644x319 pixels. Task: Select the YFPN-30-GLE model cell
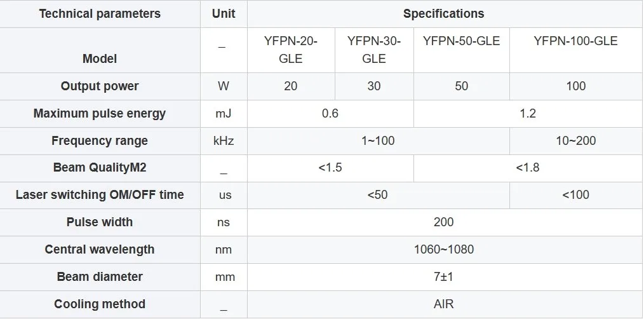(x=374, y=50)
